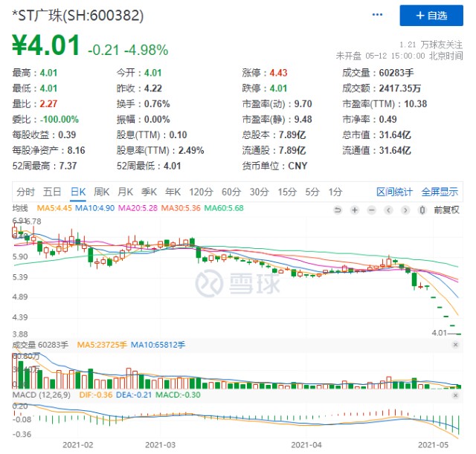Zoom out chart with minus icon

[371, 210]
